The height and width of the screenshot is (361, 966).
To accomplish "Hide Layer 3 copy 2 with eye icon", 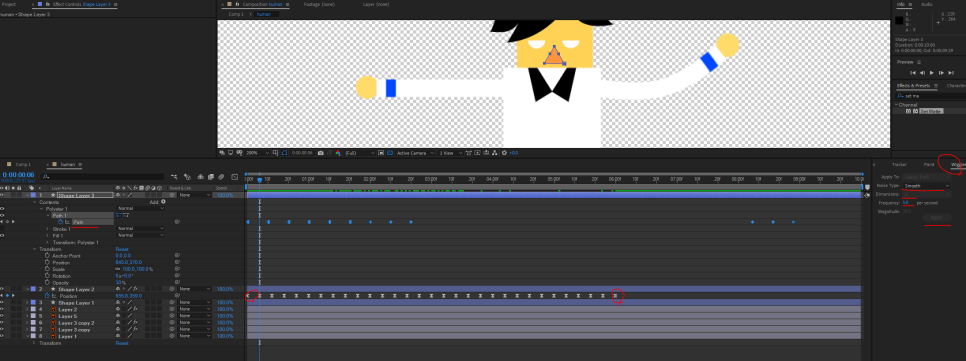I will point(2,323).
